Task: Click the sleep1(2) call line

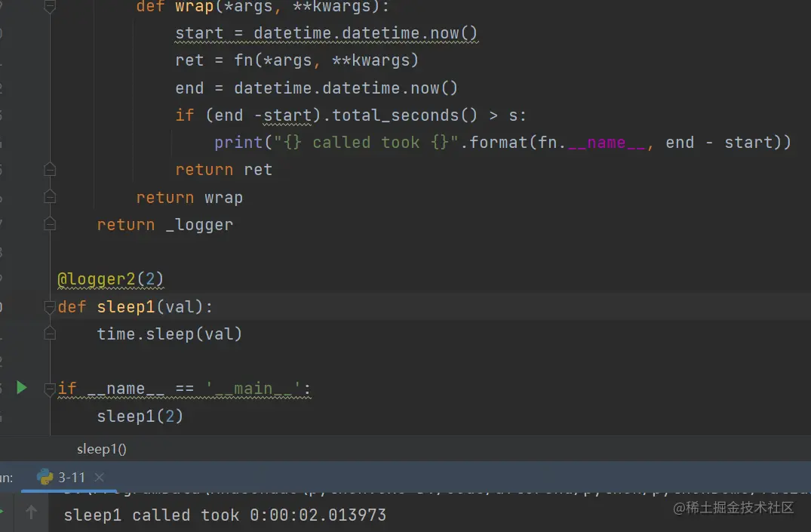Action: [x=140, y=416]
